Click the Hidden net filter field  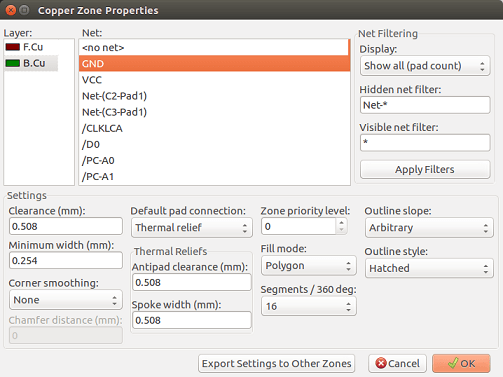[425, 105]
